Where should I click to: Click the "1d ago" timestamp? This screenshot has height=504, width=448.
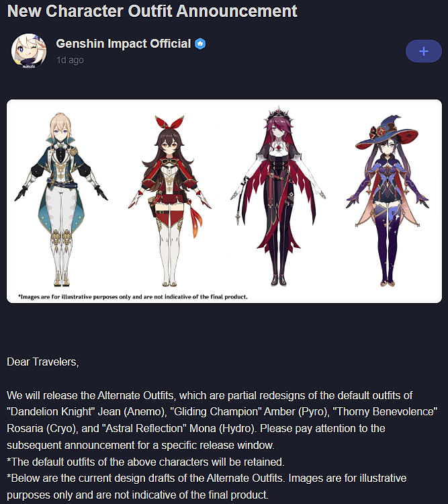[x=70, y=60]
